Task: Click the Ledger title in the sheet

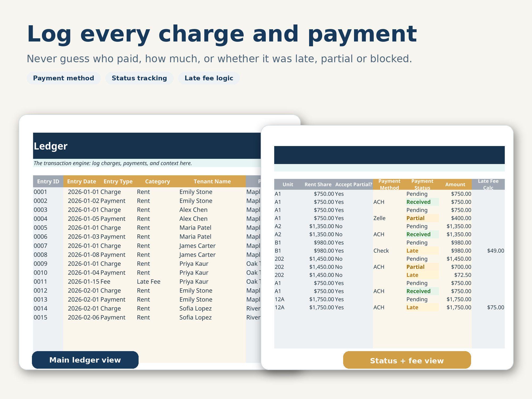Action: [51, 146]
